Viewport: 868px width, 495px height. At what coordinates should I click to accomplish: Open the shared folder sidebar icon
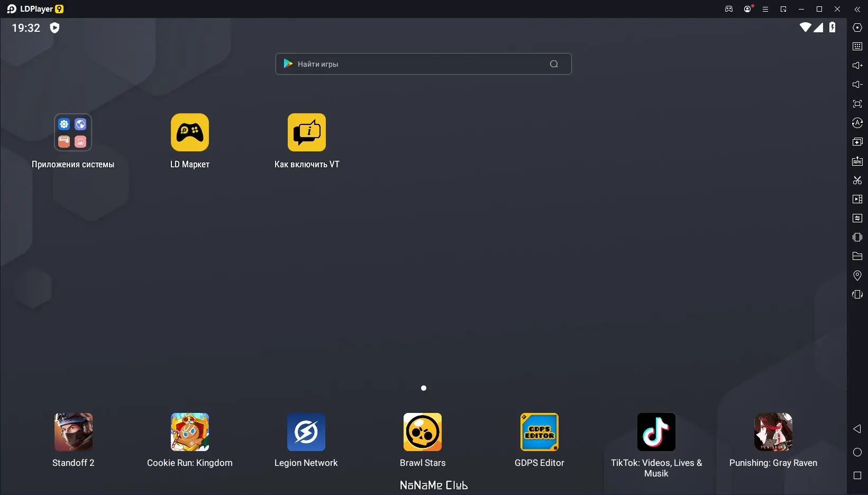click(857, 256)
